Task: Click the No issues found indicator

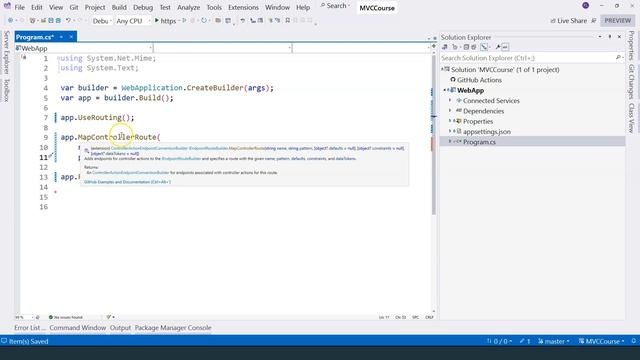Action: click(x=65, y=317)
